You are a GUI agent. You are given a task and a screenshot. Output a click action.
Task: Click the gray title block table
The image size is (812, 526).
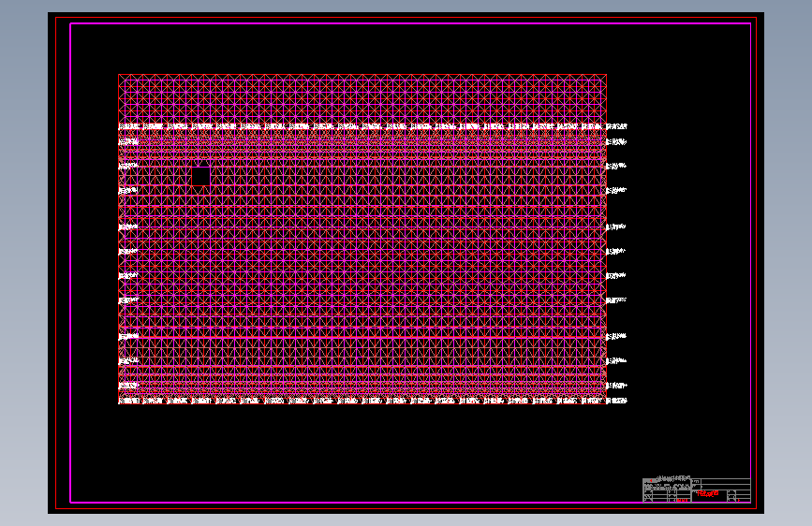(x=697, y=490)
